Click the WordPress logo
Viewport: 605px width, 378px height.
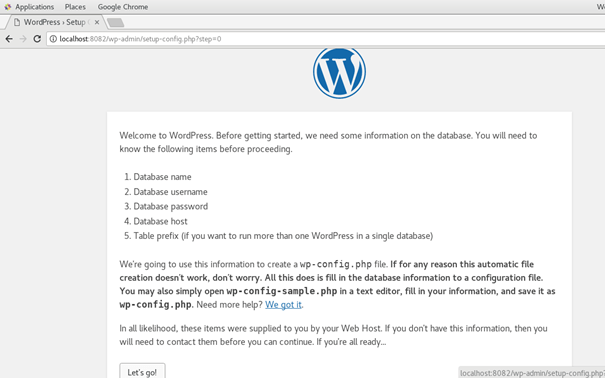tap(339, 72)
